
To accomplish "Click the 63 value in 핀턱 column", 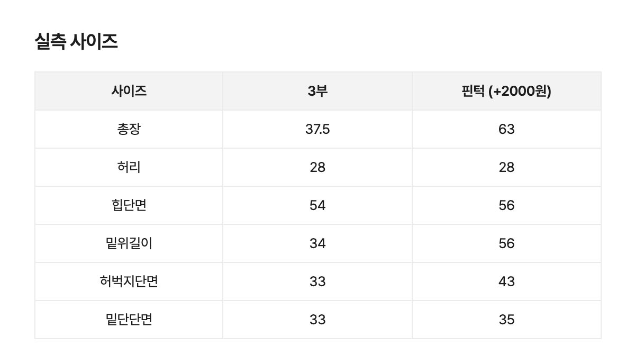I will click(x=506, y=129).
